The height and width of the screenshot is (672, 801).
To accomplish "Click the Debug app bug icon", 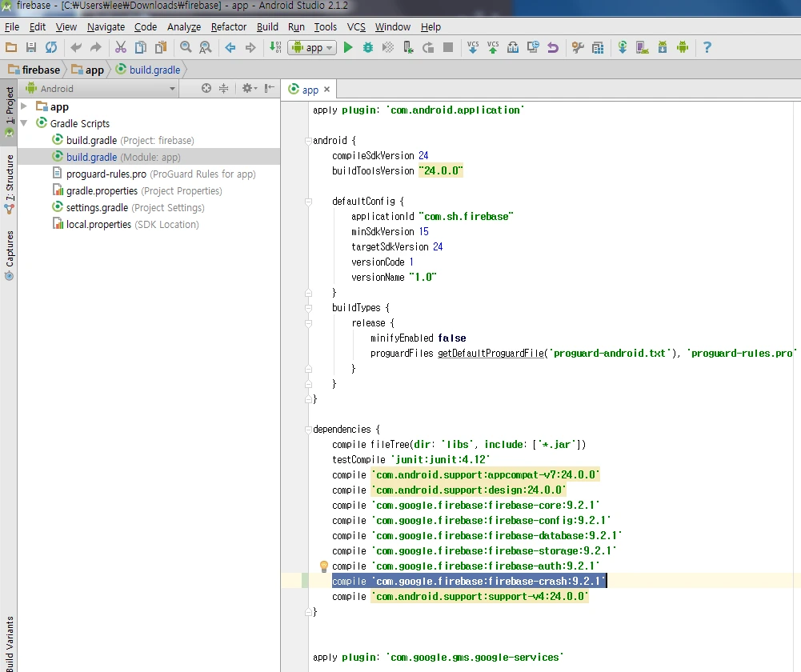I will [368, 48].
